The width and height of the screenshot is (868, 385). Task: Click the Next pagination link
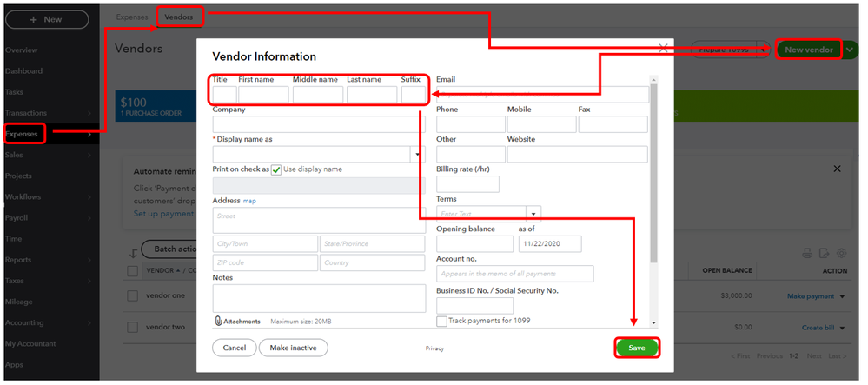[x=814, y=356]
